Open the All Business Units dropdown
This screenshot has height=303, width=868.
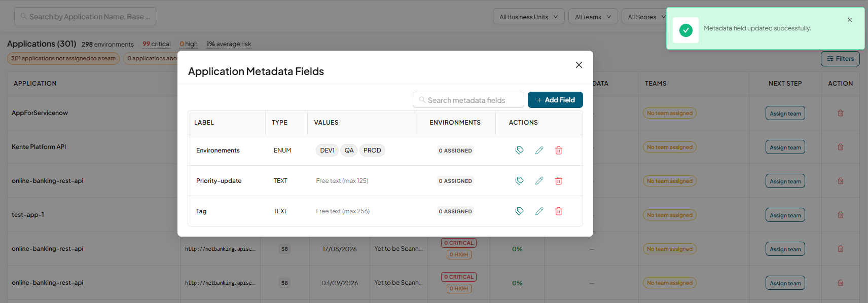529,17
